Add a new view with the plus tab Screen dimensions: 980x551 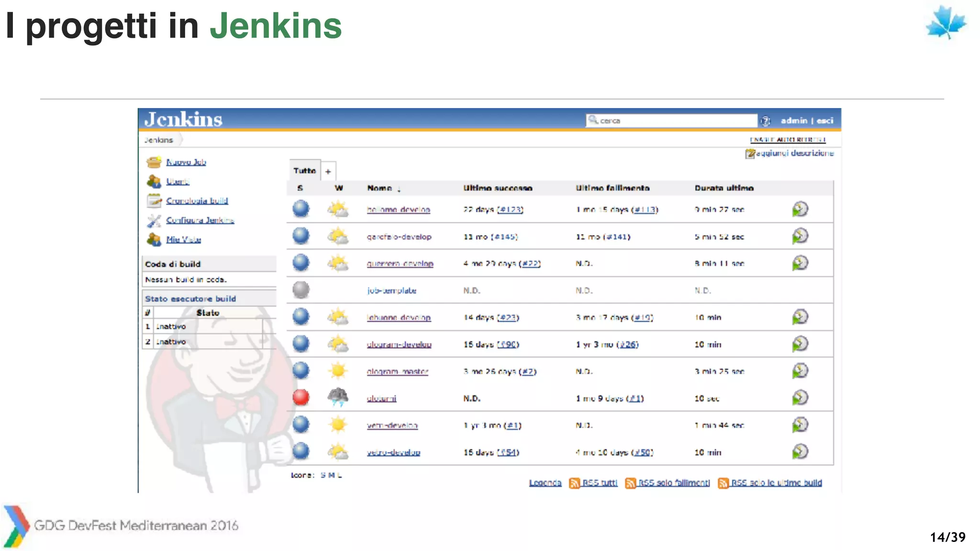click(x=328, y=171)
